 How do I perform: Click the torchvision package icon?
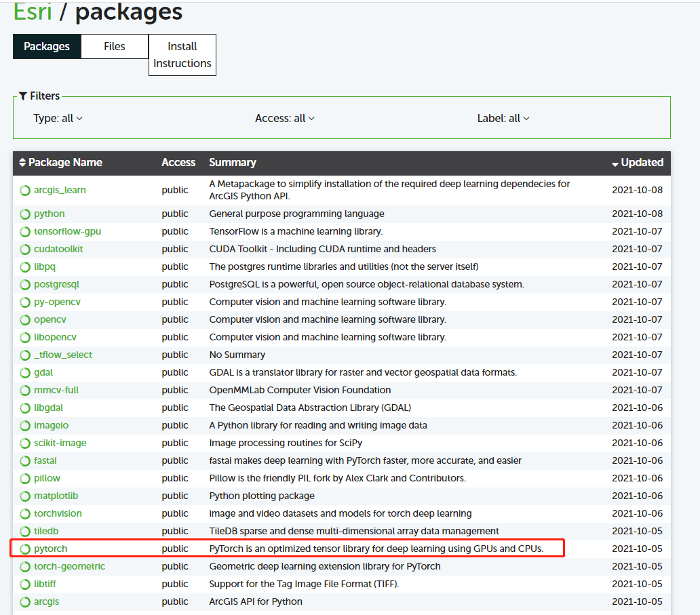(25, 514)
